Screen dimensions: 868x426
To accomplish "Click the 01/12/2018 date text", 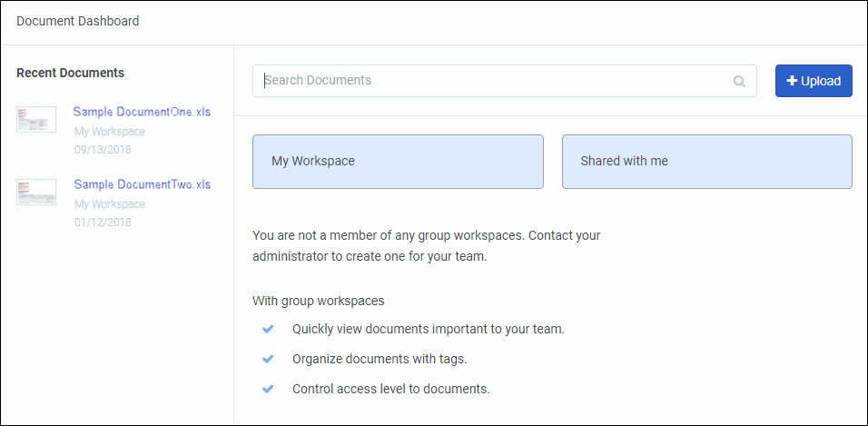I will point(103,223).
